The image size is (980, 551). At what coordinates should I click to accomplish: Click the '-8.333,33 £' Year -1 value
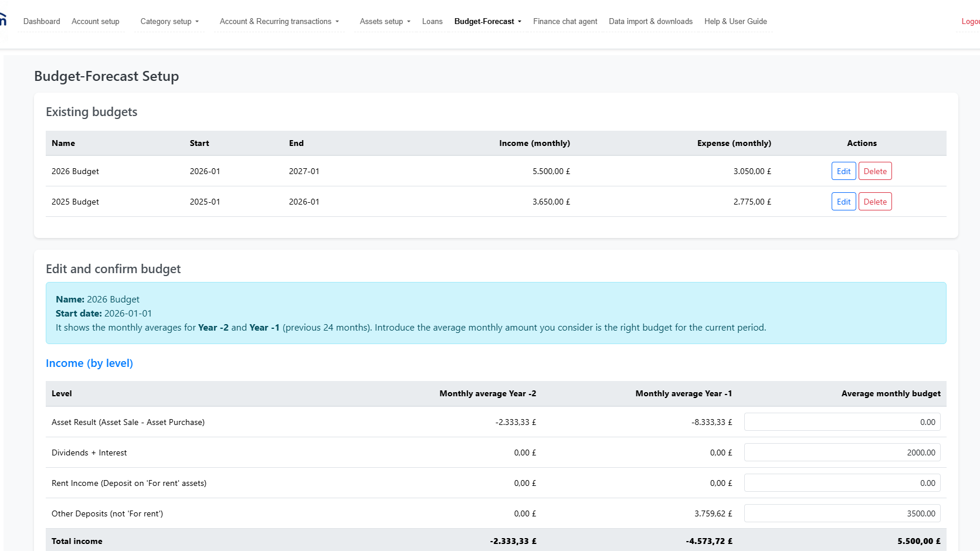point(711,422)
